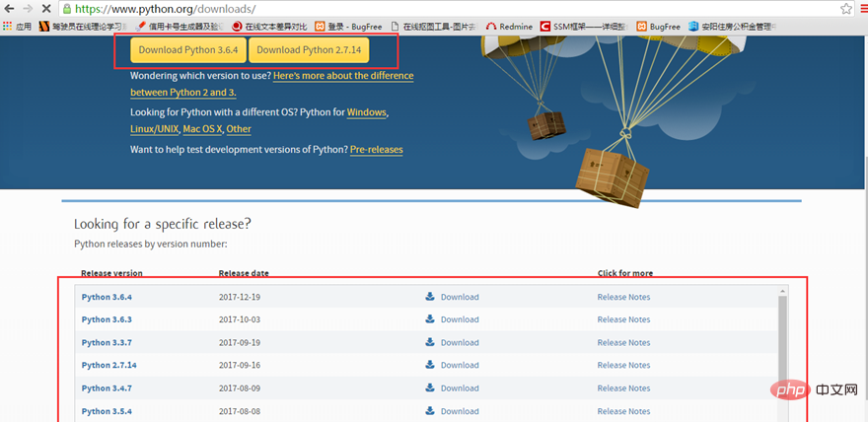Click Download text for Python 3.6.3

pos(460,319)
